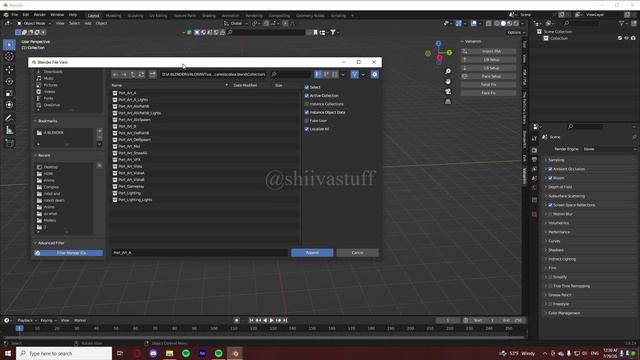Viewport: 640px width, 360px height.
Task: Click the viewport pan hand icon
Action: click(x=448, y=81)
